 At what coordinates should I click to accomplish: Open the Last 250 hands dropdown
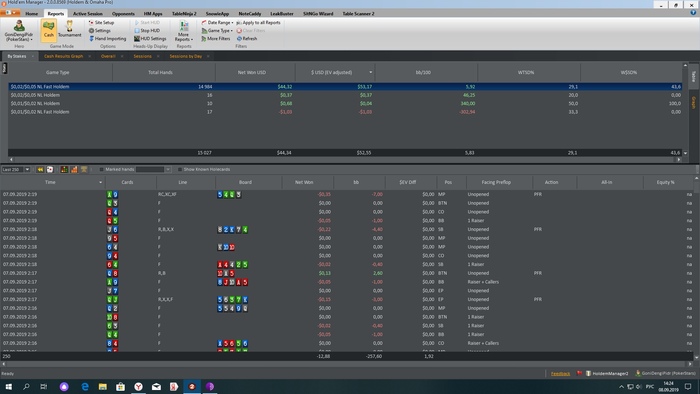click(x=16, y=170)
